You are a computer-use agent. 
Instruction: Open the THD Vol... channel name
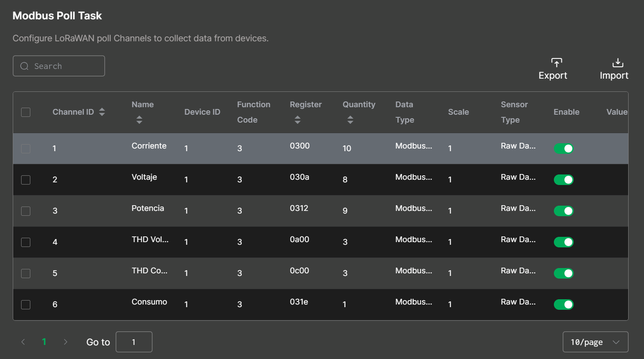(150, 239)
